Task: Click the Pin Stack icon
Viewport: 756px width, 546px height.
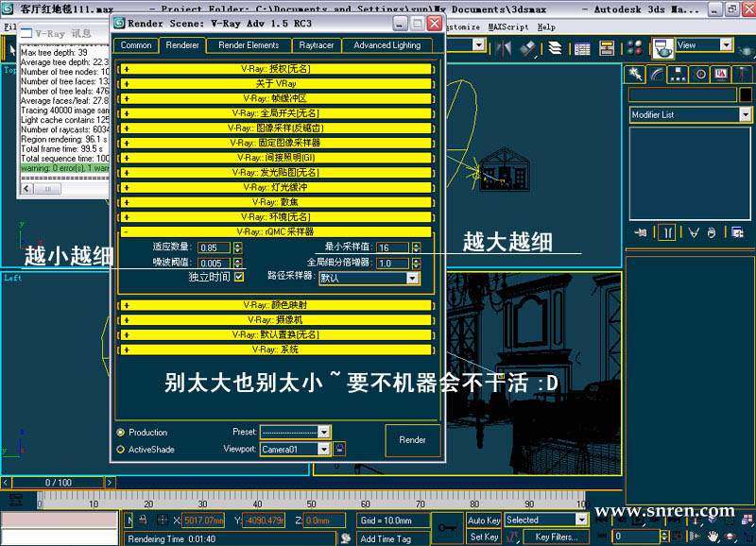Action: pos(641,232)
